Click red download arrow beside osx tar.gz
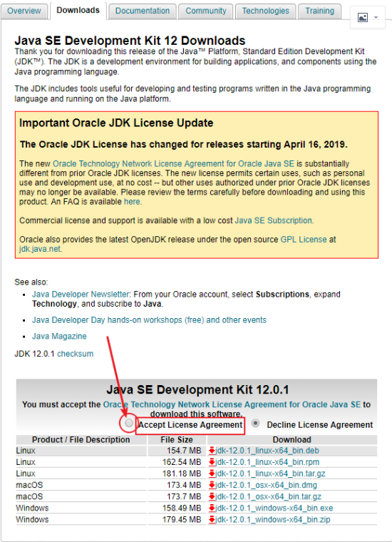The height and width of the screenshot is (542, 392). pyautogui.click(x=212, y=497)
